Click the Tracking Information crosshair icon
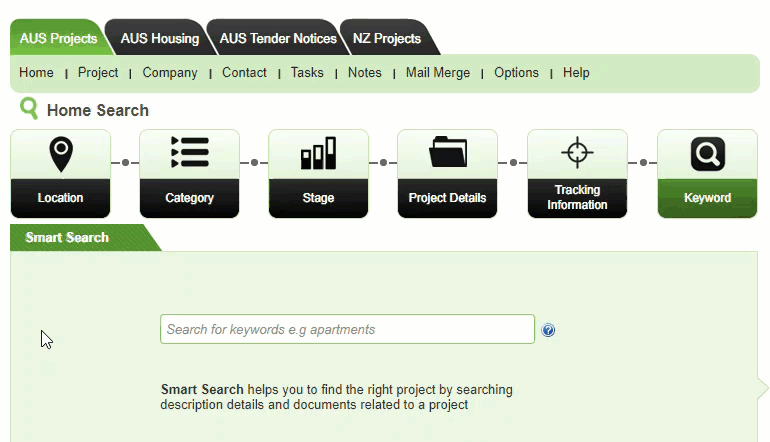770x442 pixels. [577, 152]
